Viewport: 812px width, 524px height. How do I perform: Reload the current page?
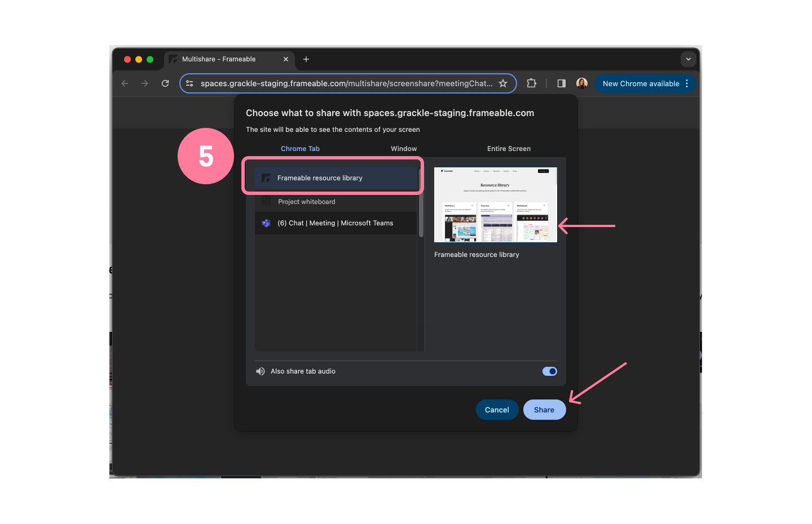165,83
